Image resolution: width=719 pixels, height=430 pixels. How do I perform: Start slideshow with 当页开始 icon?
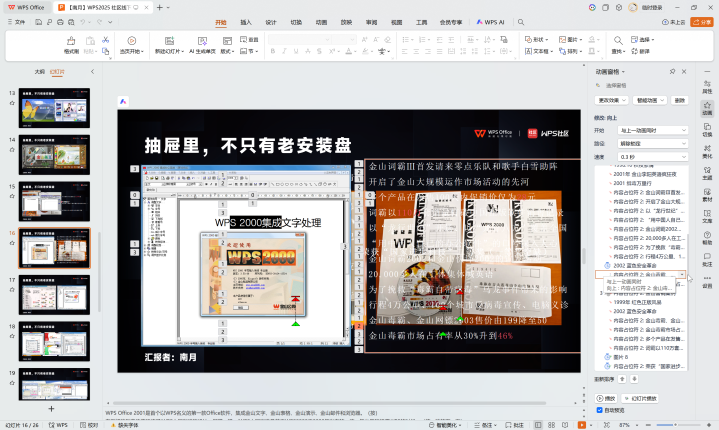pos(130,41)
